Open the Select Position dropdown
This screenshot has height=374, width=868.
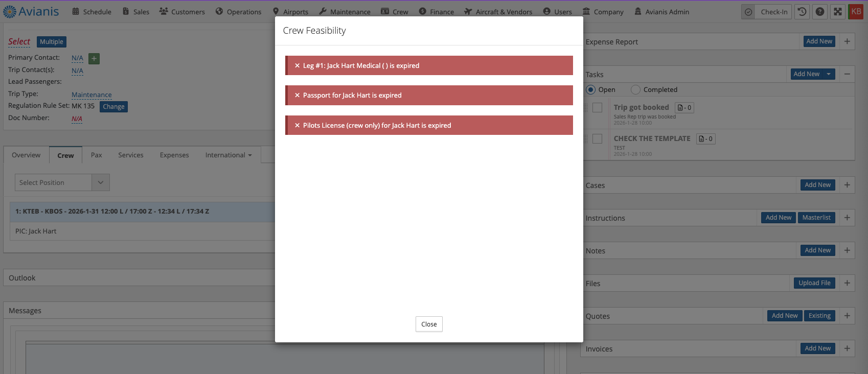(x=100, y=182)
